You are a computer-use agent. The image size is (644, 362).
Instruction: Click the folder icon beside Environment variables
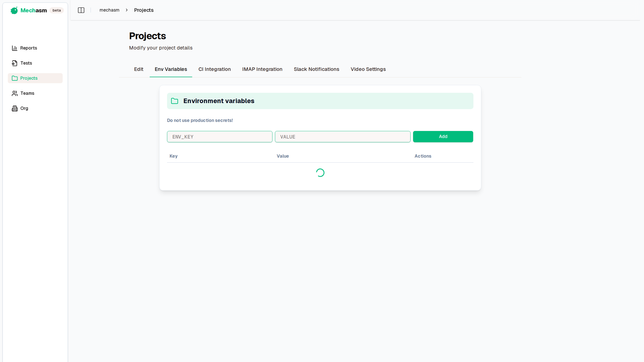(175, 101)
